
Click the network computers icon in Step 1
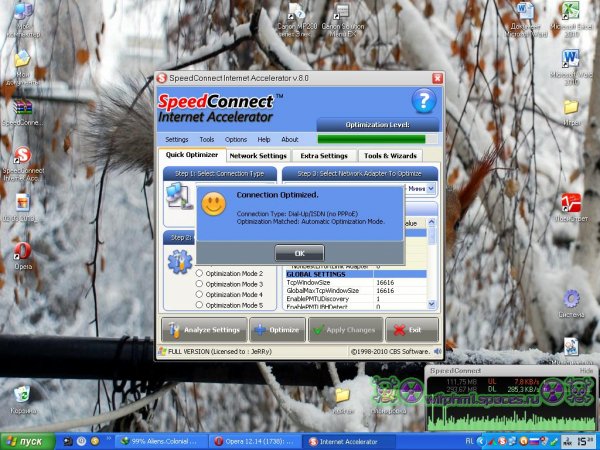pos(179,196)
